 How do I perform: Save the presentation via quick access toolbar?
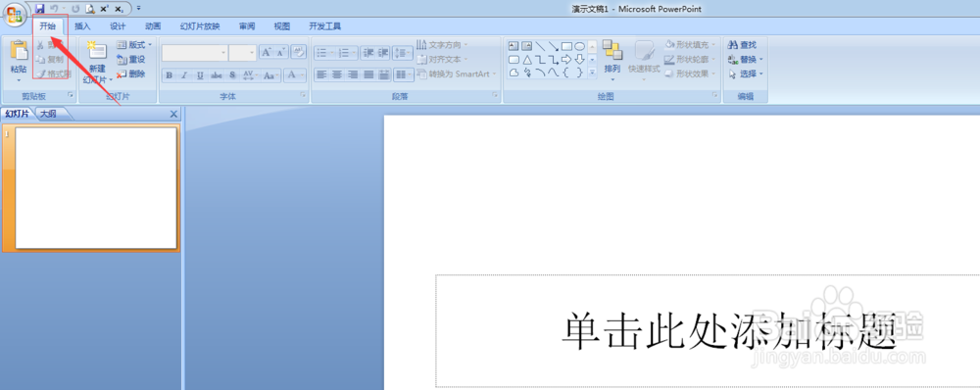[40, 8]
